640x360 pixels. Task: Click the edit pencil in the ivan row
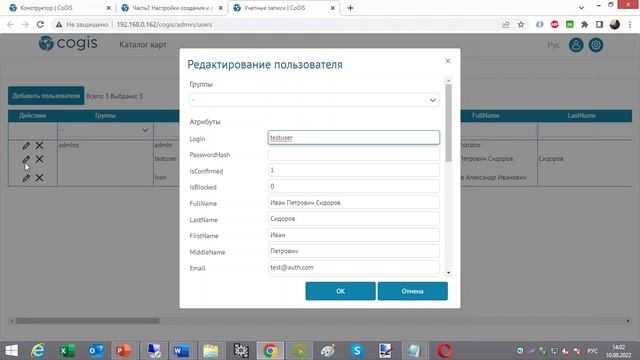tap(26, 178)
